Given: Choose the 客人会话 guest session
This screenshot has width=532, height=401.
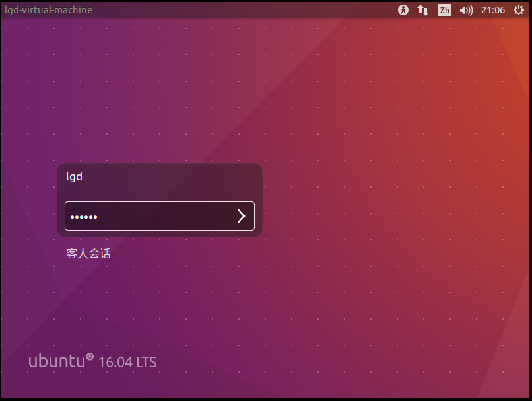Looking at the screenshot, I should coord(88,253).
